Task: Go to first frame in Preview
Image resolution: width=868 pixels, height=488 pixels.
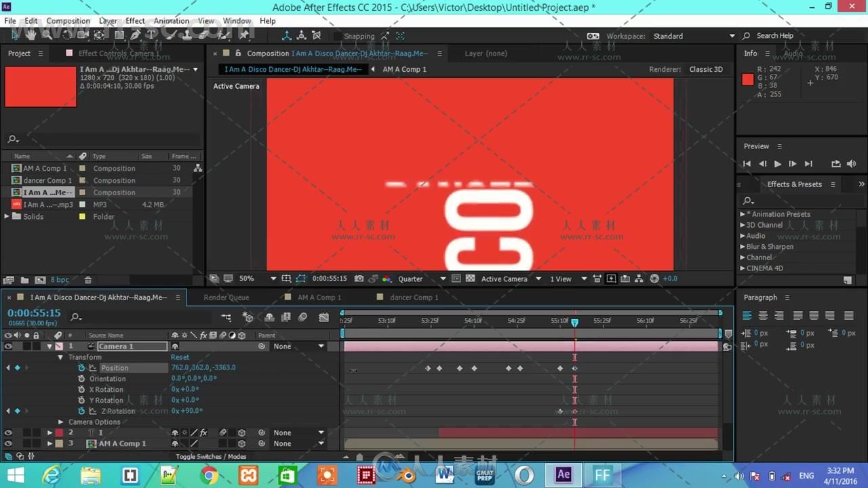Action: tap(747, 164)
